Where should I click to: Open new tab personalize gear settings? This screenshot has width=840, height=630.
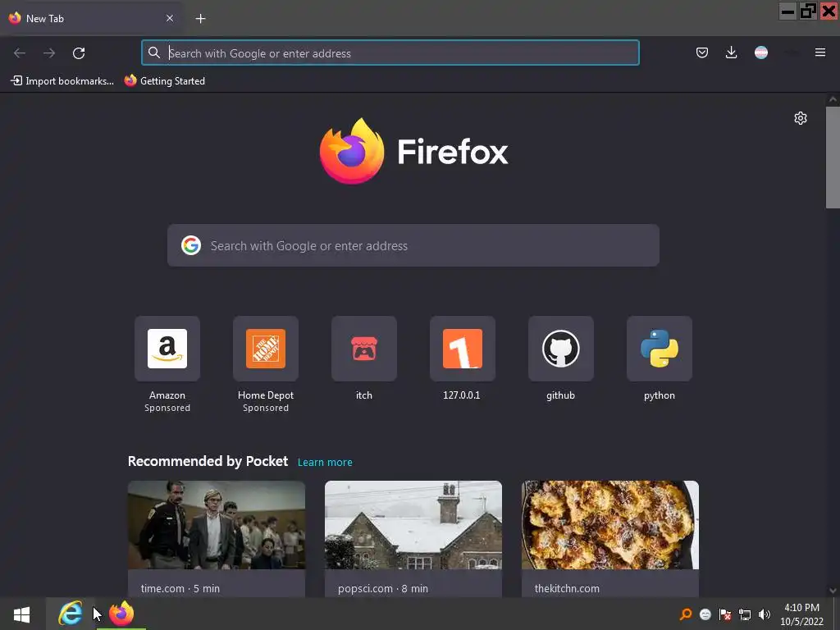coord(801,118)
